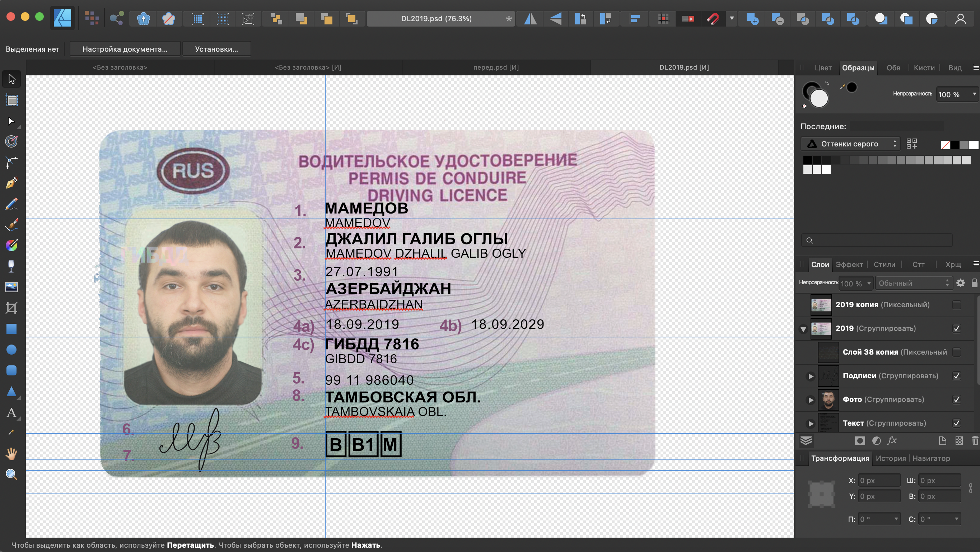The width and height of the screenshot is (980, 552).
Task: Open the перед.psd document tab
Action: (496, 67)
